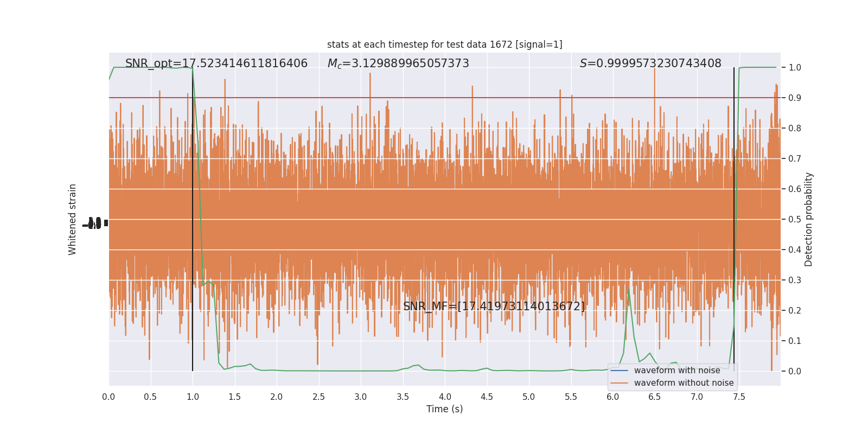Click the 6.0 tick on the time axis

(613, 397)
